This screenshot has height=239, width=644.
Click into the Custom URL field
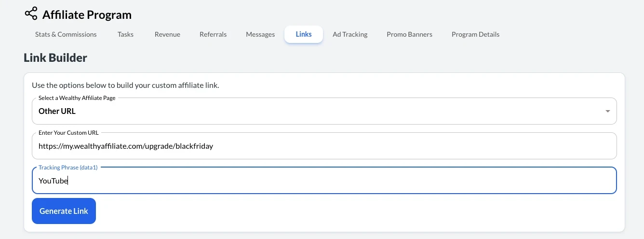pos(323,146)
